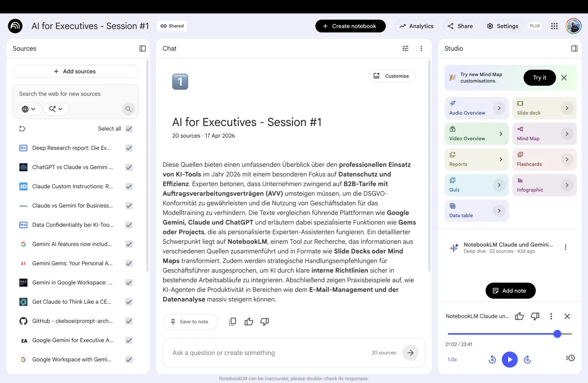Open Settings from the top bar
The width and height of the screenshot is (588, 383).
(x=503, y=26)
